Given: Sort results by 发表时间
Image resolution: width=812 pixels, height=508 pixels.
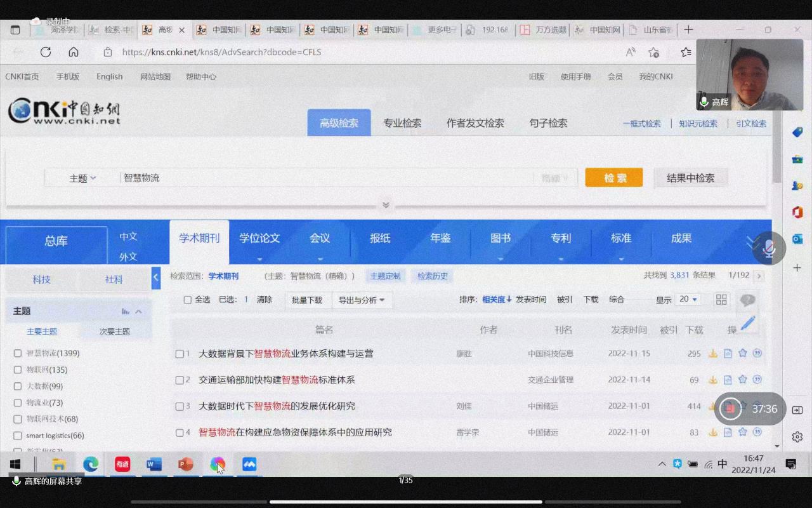Looking at the screenshot, I should [531, 300].
